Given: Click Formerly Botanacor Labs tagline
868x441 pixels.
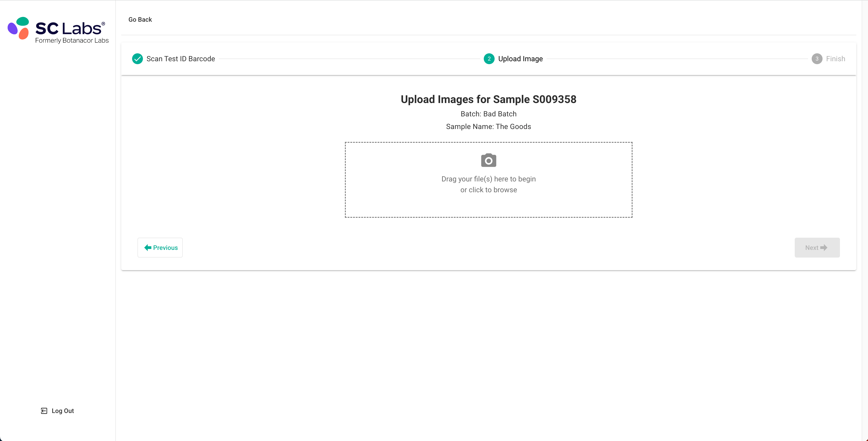Looking at the screenshot, I should click(x=72, y=40).
